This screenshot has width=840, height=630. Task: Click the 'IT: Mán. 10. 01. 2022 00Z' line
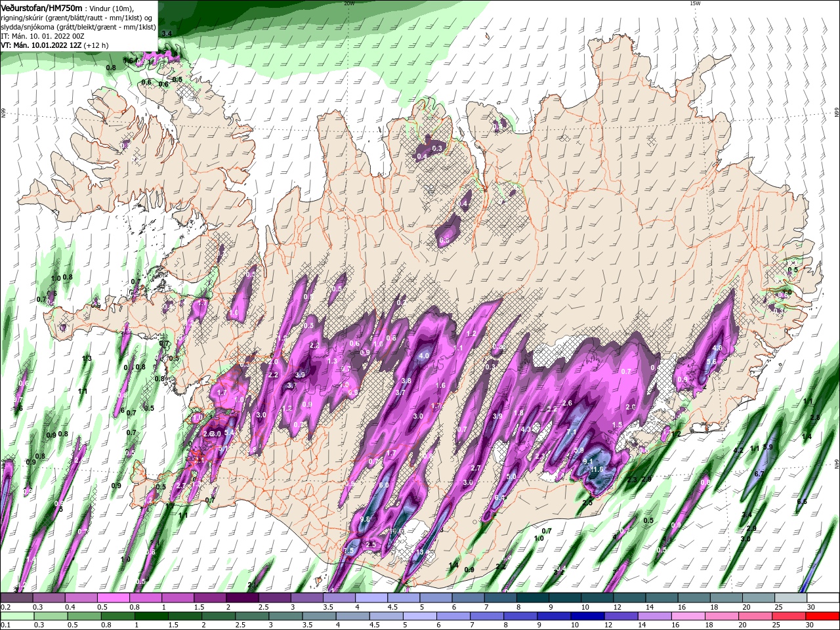tap(41, 36)
